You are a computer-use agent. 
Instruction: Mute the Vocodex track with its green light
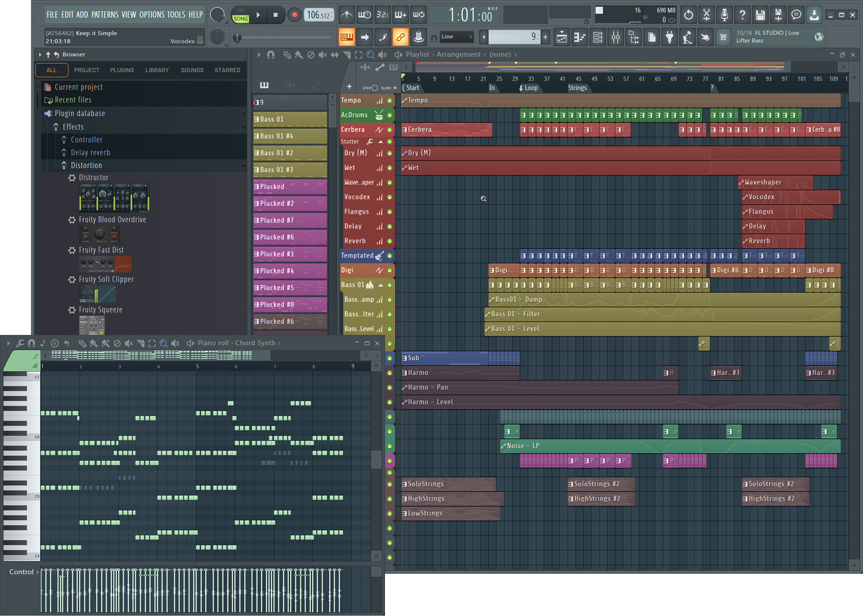pyautogui.click(x=390, y=197)
